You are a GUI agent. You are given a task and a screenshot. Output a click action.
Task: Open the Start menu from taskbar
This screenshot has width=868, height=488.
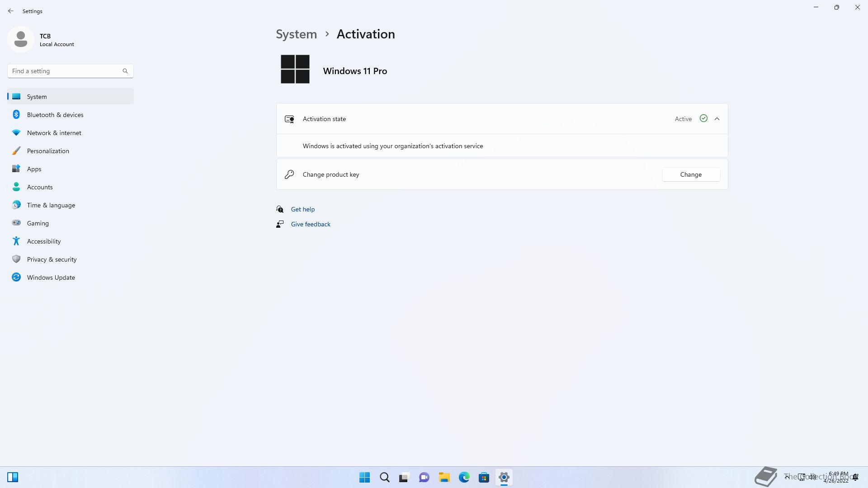364,477
